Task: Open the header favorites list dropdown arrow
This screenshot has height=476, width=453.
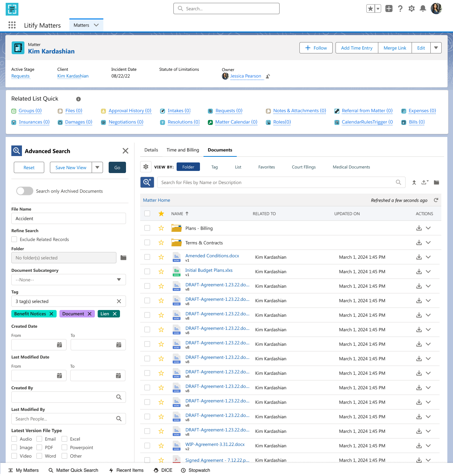Action: click(378, 8)
